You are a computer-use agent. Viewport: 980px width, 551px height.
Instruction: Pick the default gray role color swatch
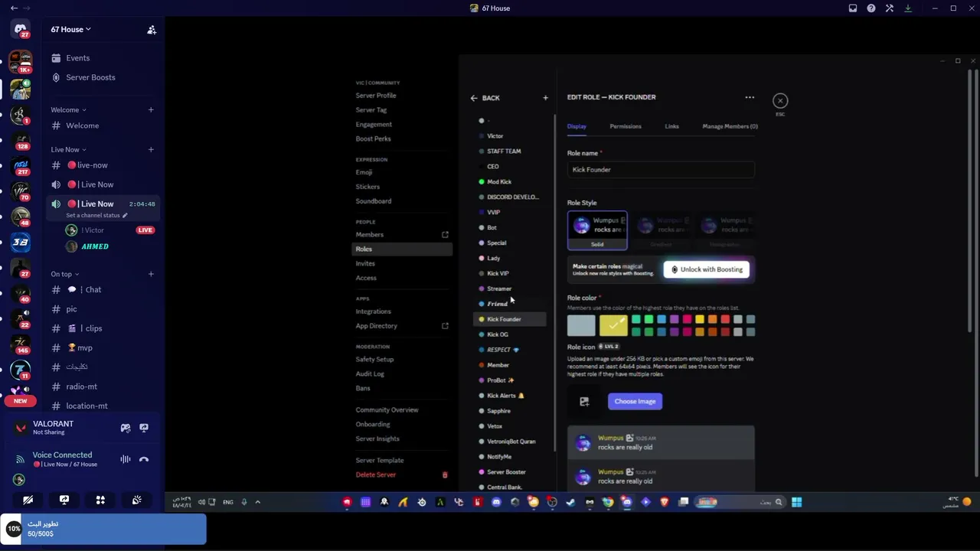pyautogui.click(x=581, y=325)
